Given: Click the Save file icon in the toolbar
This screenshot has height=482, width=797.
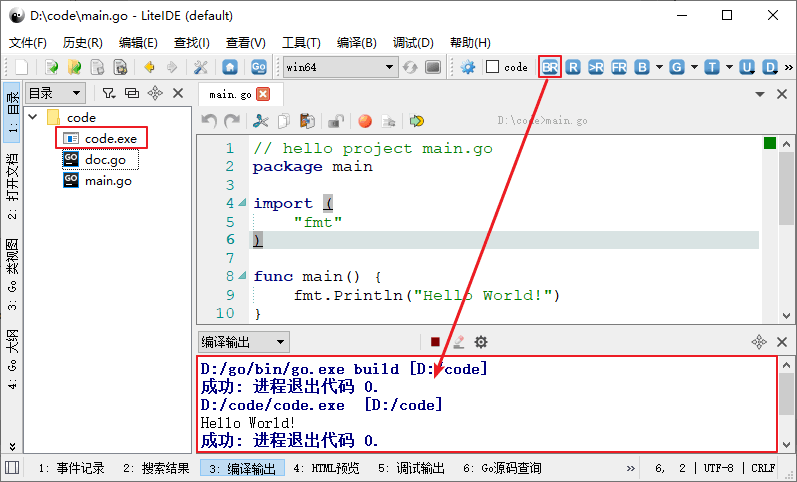Looking at the screenshot, I should pos(97,67).
